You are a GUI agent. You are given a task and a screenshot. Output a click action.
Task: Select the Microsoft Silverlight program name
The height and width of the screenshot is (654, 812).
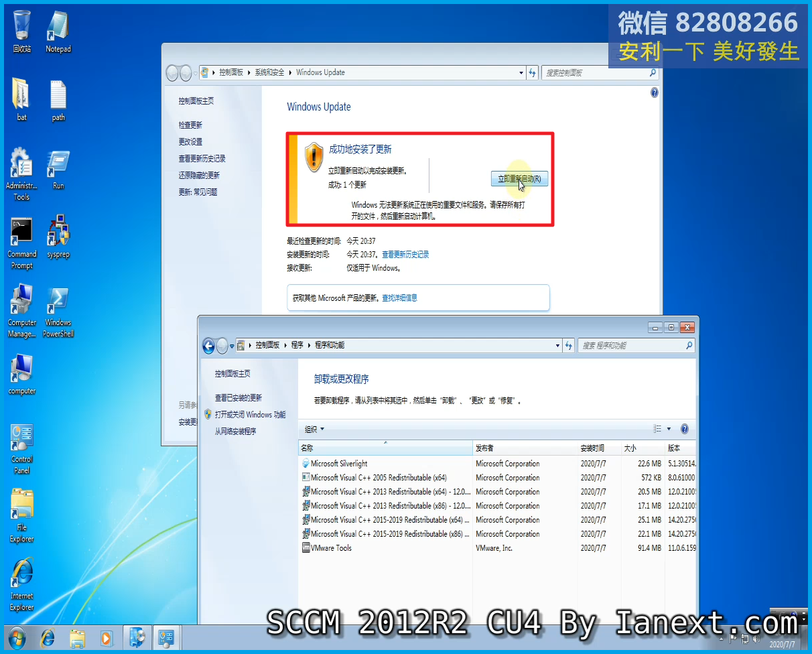point(339,464)
